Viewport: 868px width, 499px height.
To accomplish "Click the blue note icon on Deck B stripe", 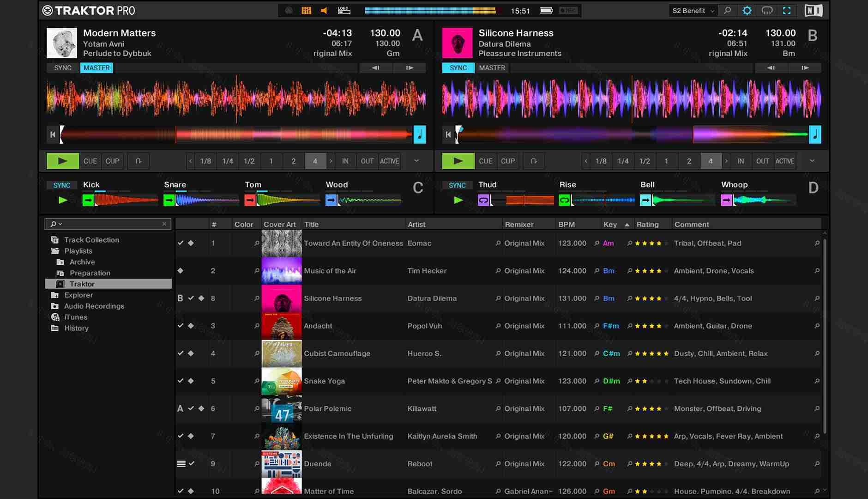I will point(815,134).
